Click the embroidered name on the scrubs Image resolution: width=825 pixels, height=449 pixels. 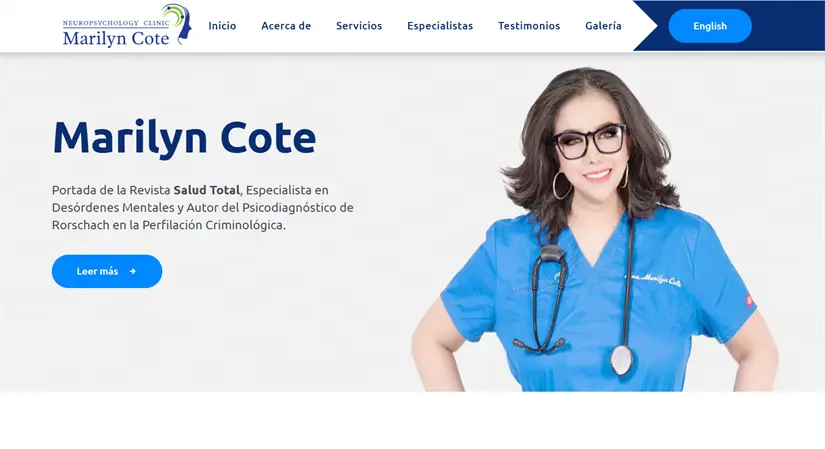pyautogui.click(x=653, y=279)
